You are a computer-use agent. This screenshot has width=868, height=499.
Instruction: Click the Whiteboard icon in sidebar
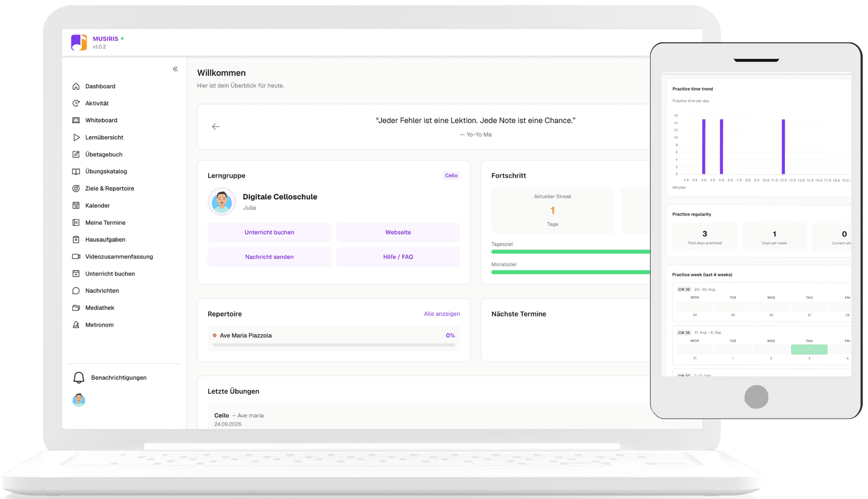pyautogui.click(x=76, y=120)
